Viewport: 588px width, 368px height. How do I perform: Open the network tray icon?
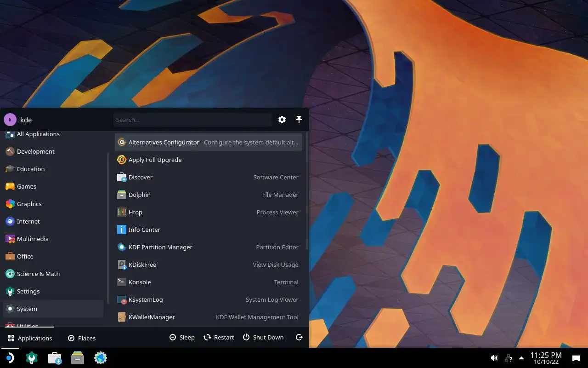click(x=509, y=358)
